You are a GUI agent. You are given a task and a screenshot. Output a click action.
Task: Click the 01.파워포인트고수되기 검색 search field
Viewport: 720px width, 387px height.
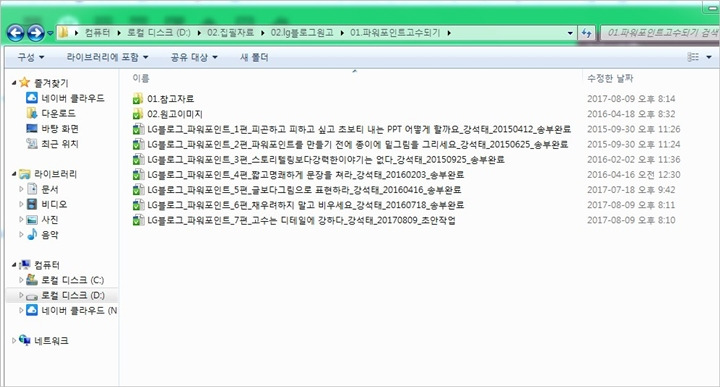[x=660, y=33]
